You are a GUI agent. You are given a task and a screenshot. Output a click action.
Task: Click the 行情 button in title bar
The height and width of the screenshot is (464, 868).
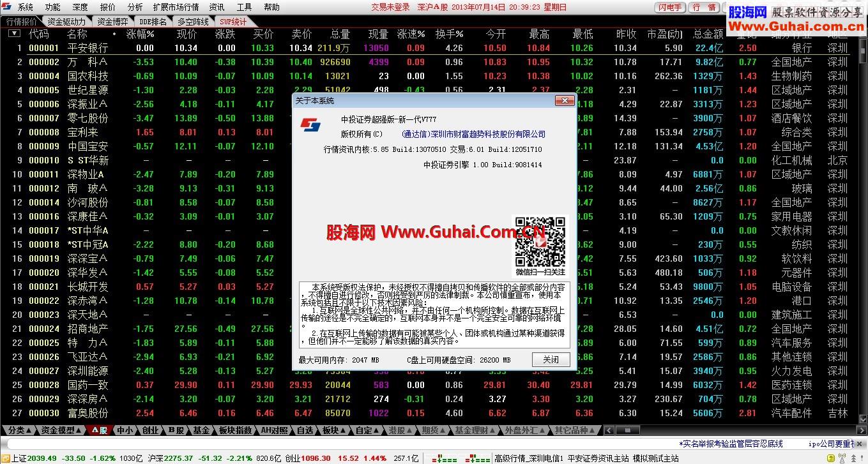[x=703, y=7]
